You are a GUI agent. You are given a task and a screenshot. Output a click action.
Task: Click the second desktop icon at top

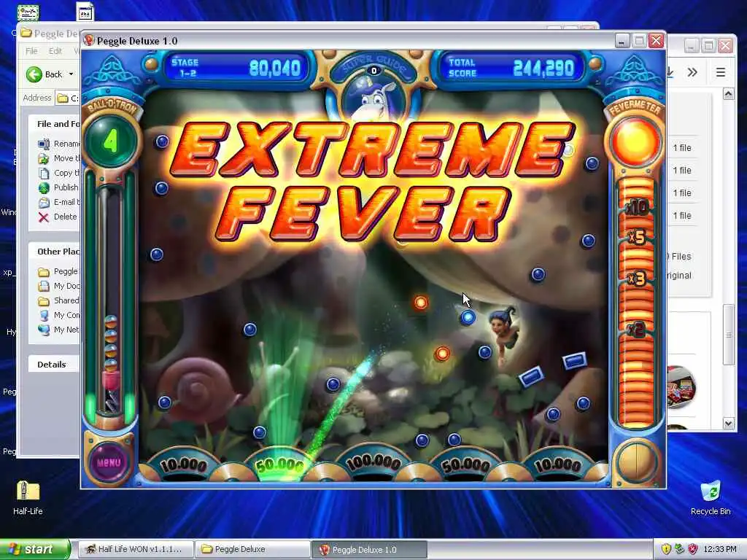85,12
